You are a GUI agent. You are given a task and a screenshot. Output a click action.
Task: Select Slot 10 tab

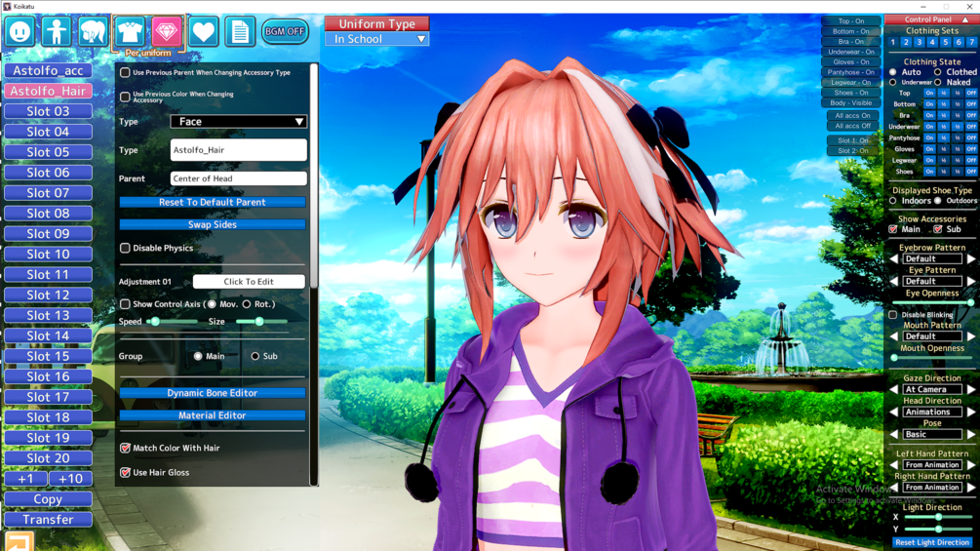pyautogui.click(x=48, y=255)
